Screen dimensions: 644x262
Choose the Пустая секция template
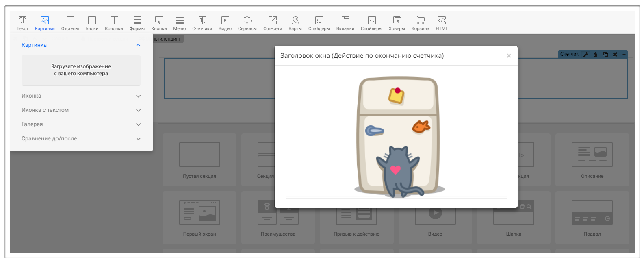coord(199,159)
